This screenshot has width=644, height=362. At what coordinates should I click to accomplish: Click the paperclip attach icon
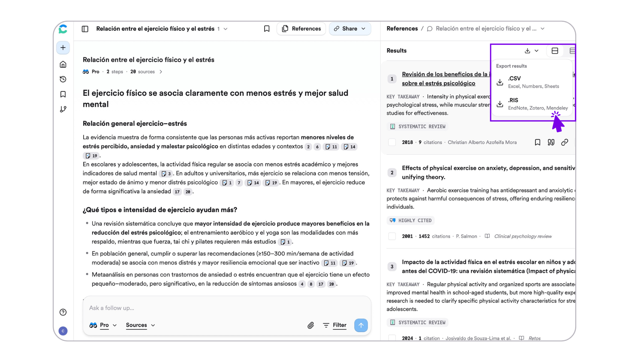click(x=311, y=325)
